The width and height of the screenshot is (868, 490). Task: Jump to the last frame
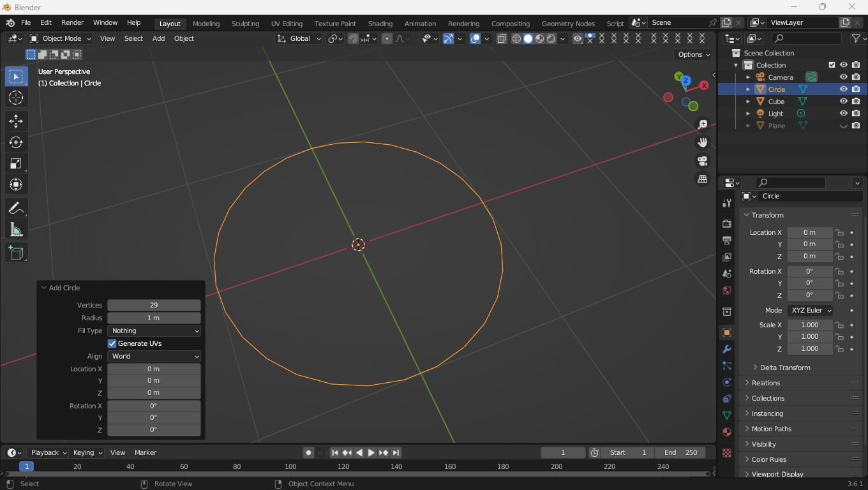396,452
